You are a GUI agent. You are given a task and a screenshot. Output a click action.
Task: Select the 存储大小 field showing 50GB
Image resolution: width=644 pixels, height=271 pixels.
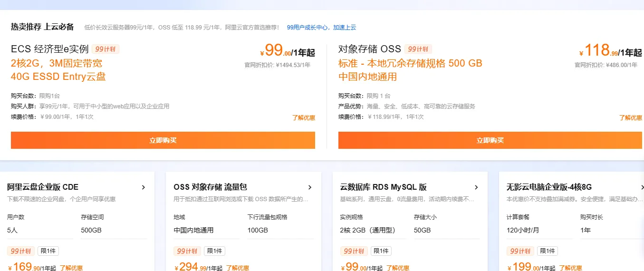tap(447, 230)
